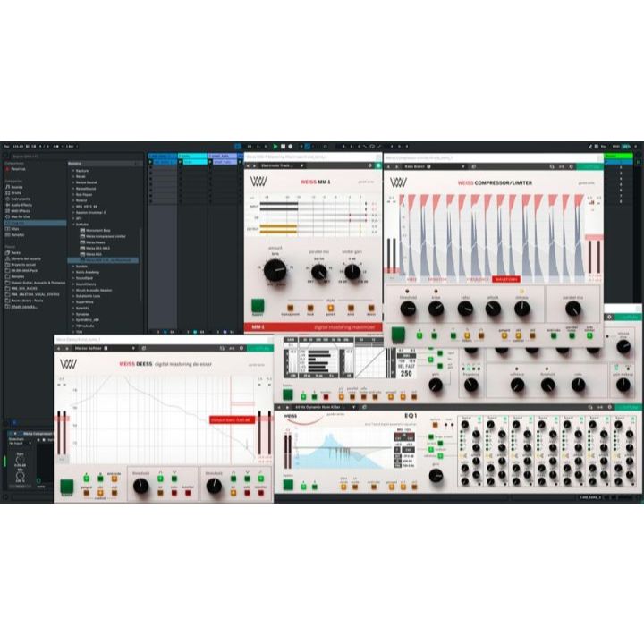
Task: Click the MM-1 parallel mix knob
Action: point(319,272)
